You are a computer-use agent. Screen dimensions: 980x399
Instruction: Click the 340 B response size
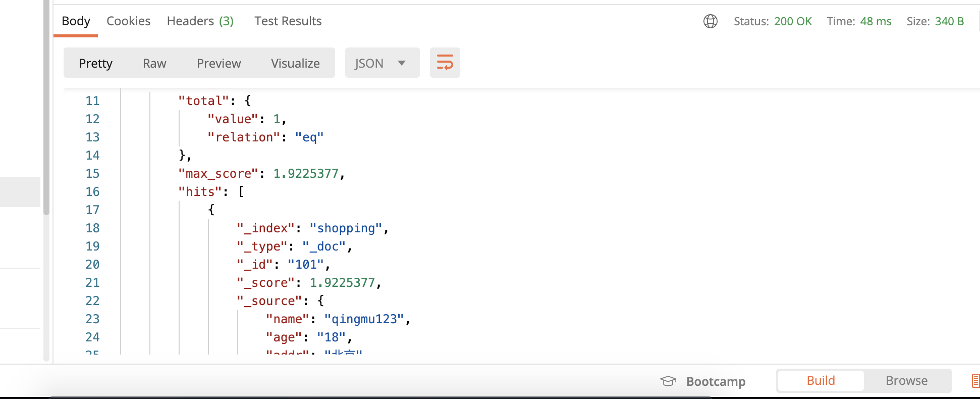pos(949,21)
